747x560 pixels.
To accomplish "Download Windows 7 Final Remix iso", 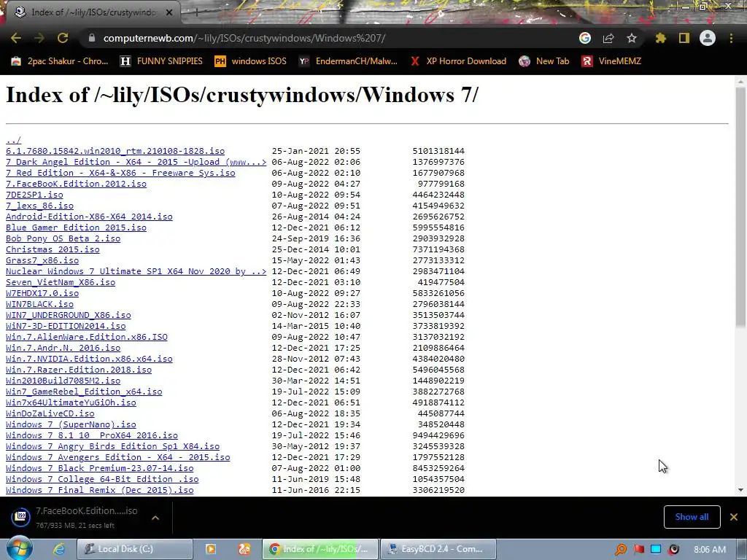I will [x=99, y=490].
